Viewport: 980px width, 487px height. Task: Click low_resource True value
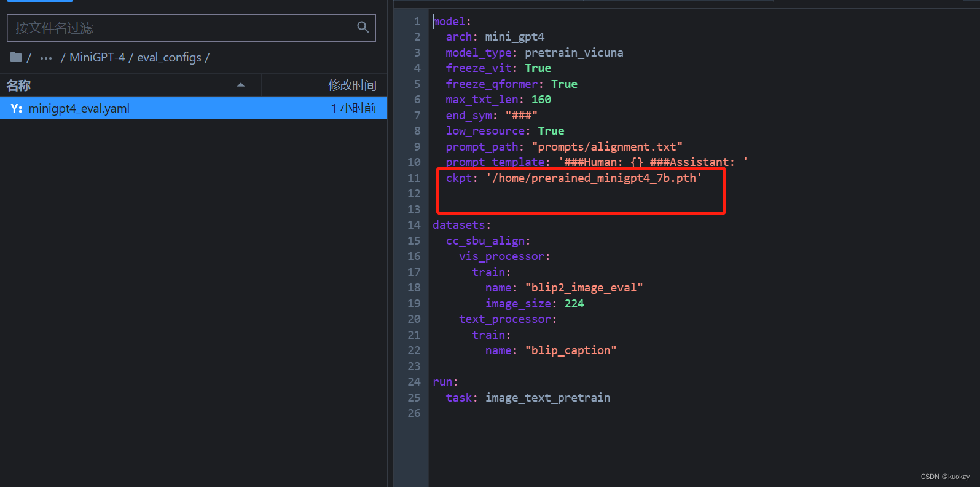(x=551, y=131)
